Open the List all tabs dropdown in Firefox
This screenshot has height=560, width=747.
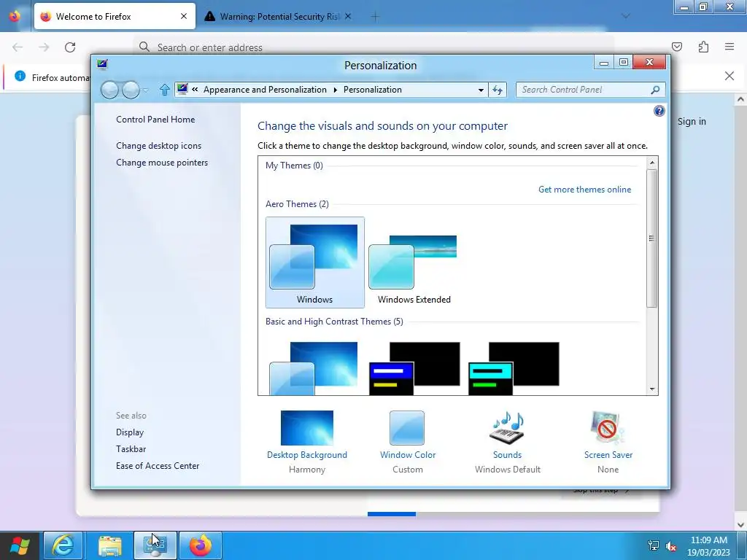pyautogui.click(x=625, y=17)
